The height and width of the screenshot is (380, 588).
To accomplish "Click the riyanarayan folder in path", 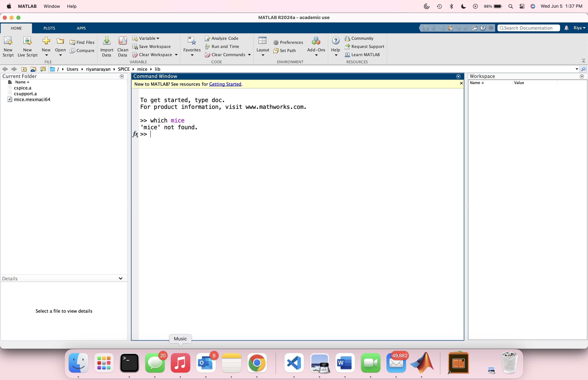I will [98, 69].
